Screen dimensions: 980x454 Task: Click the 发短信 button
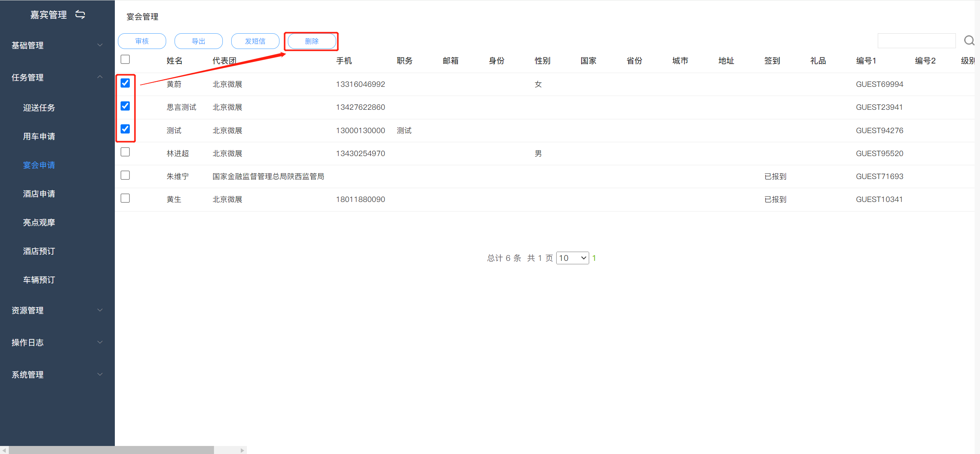[x=255, y=41]
